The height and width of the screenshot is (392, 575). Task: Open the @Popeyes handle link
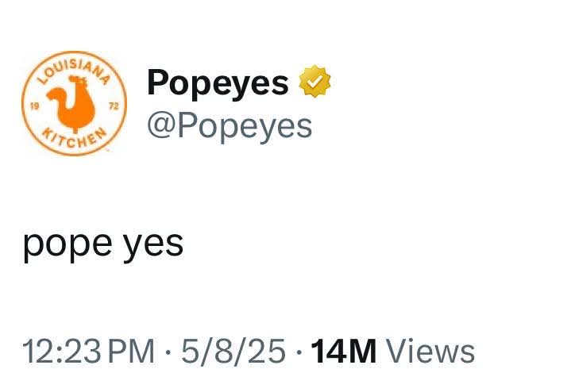[230, 125]
